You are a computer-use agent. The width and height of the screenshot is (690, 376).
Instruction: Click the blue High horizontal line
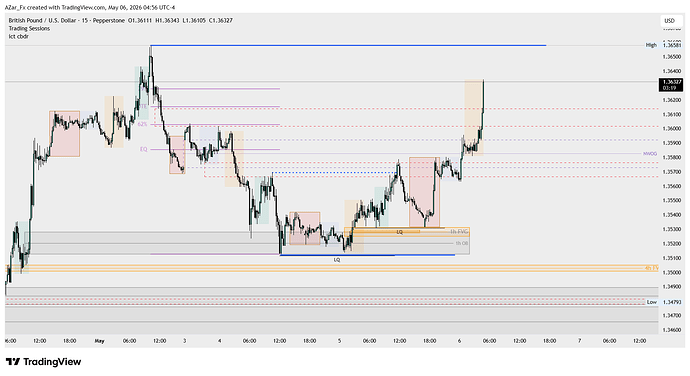[348, 45]
